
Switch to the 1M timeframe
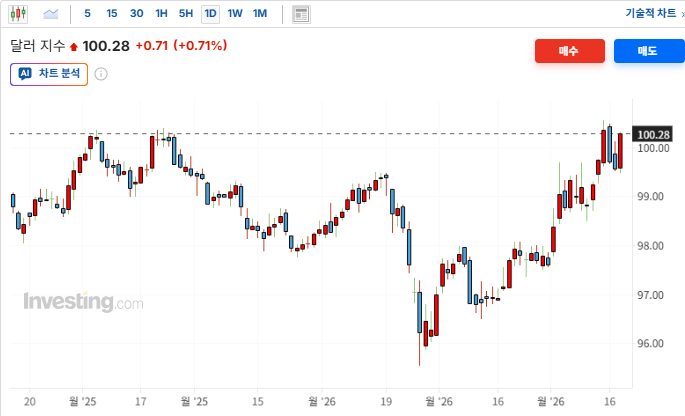click(x=259, y=14)
